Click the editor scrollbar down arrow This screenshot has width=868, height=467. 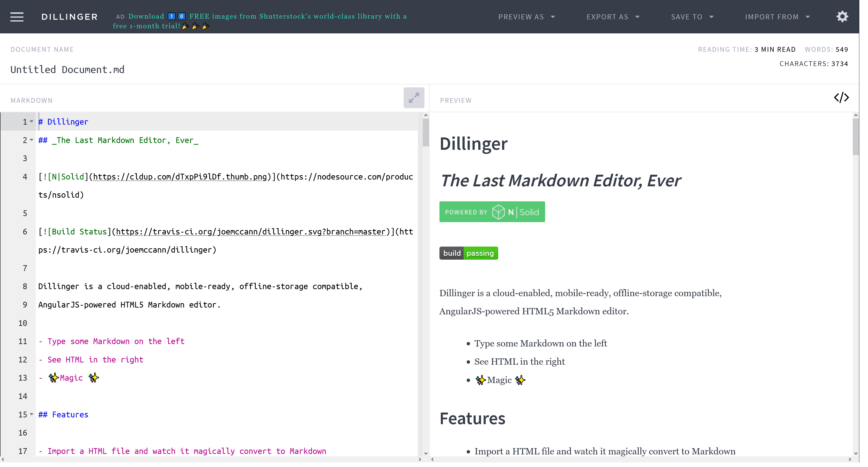[x=426, y=453]
